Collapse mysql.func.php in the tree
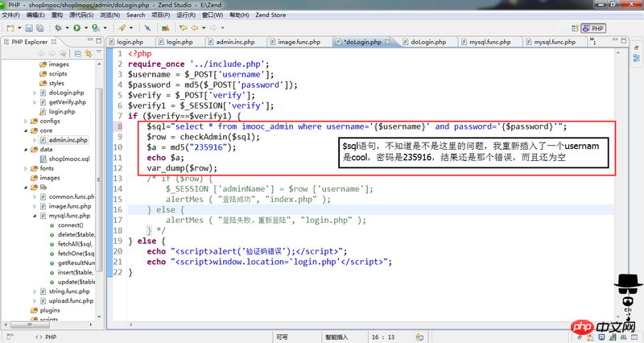 tap(35, 216)
